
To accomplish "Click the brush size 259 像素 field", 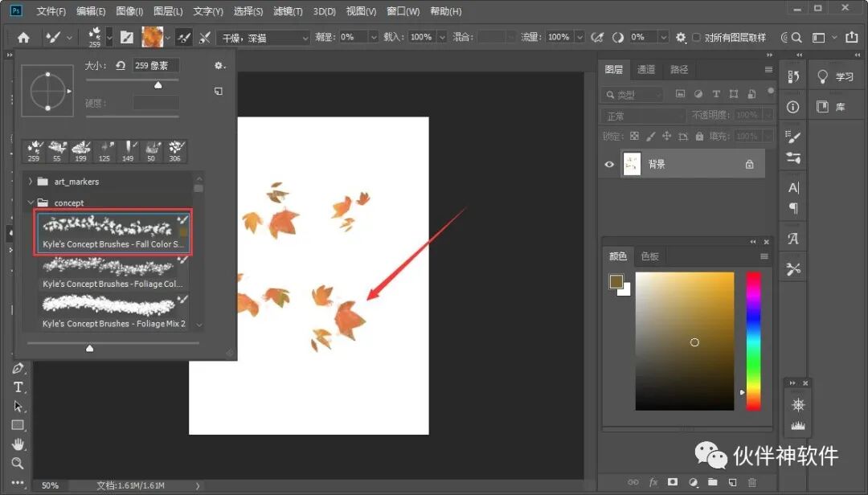I will coord(156,65).
